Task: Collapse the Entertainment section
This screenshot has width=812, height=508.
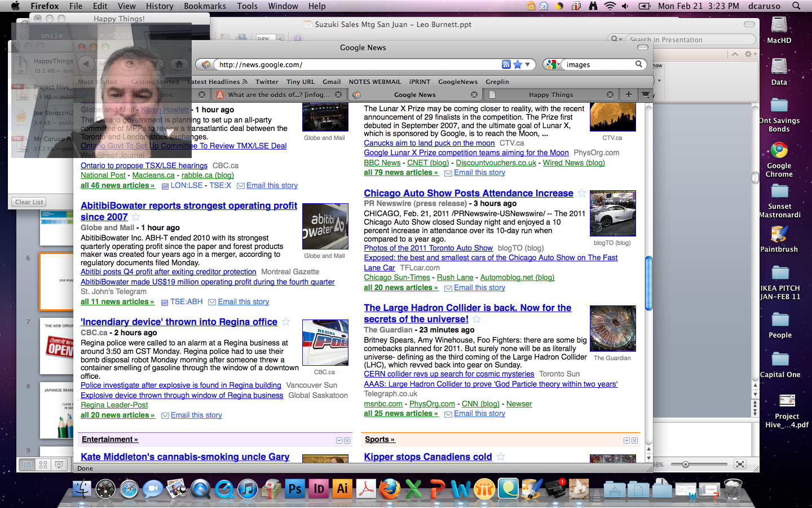Action: point(339,440)
